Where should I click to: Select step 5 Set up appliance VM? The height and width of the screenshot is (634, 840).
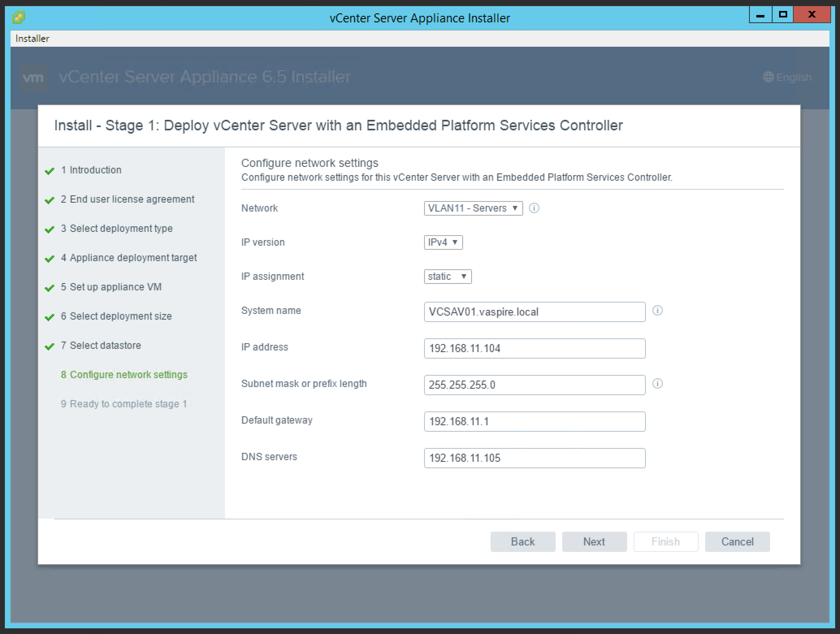(x=111, y=287)
